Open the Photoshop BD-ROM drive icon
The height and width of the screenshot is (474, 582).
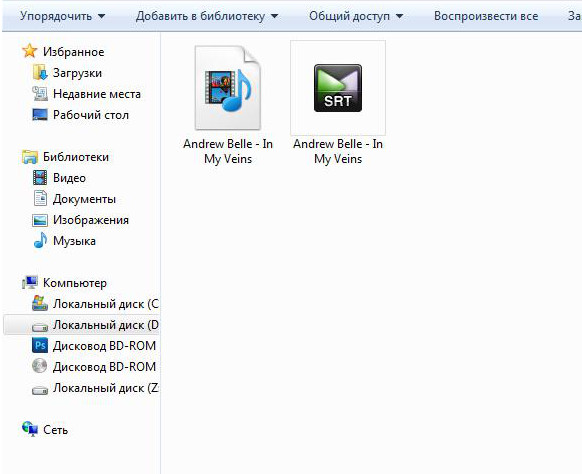coord(40,346)
